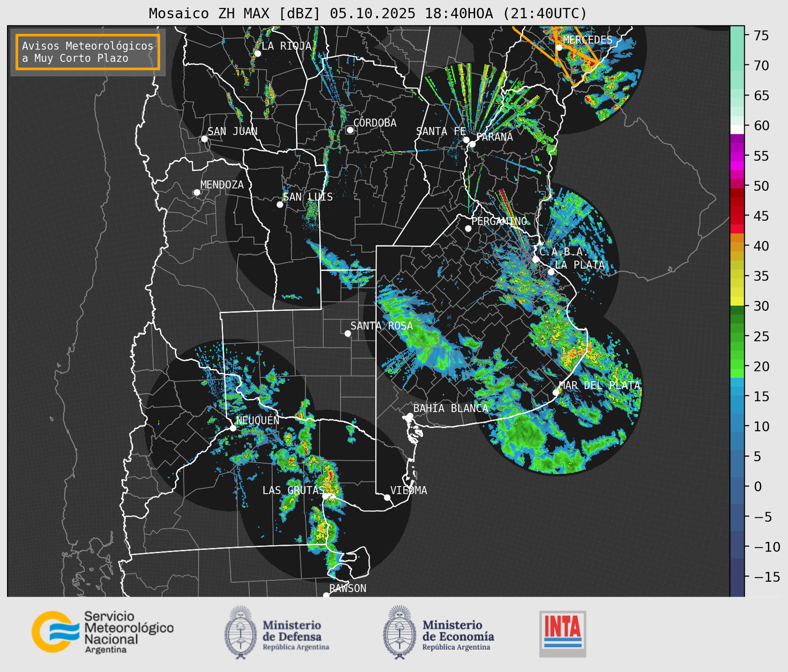788x672 pixels.
Task: Click the Mendoza city marker dot
Action: [197, 193]
